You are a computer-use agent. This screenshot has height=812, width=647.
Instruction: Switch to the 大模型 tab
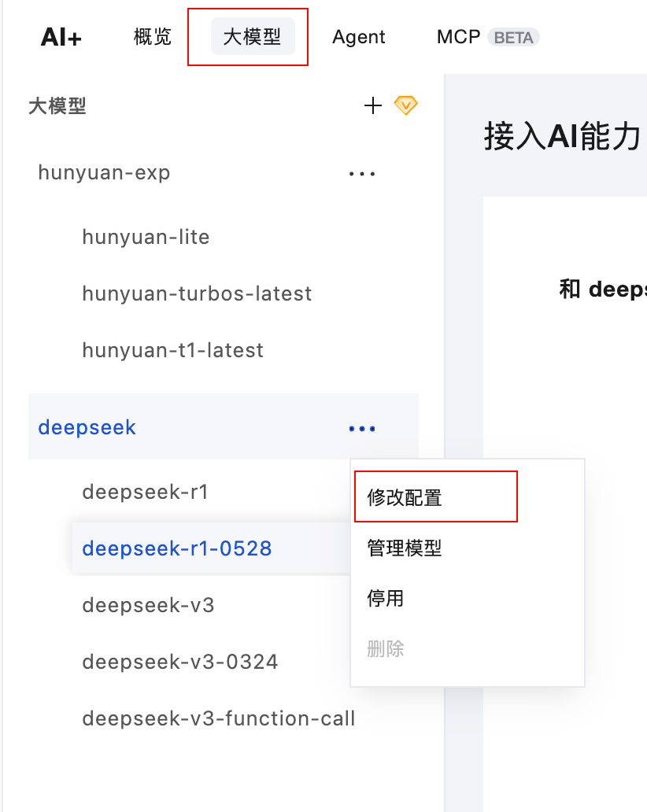[253, 37]
